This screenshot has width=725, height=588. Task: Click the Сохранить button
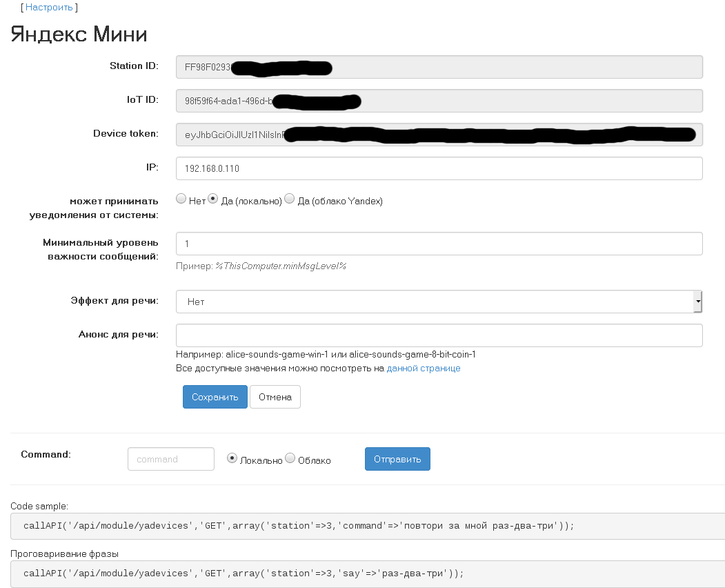pos(215,397)
